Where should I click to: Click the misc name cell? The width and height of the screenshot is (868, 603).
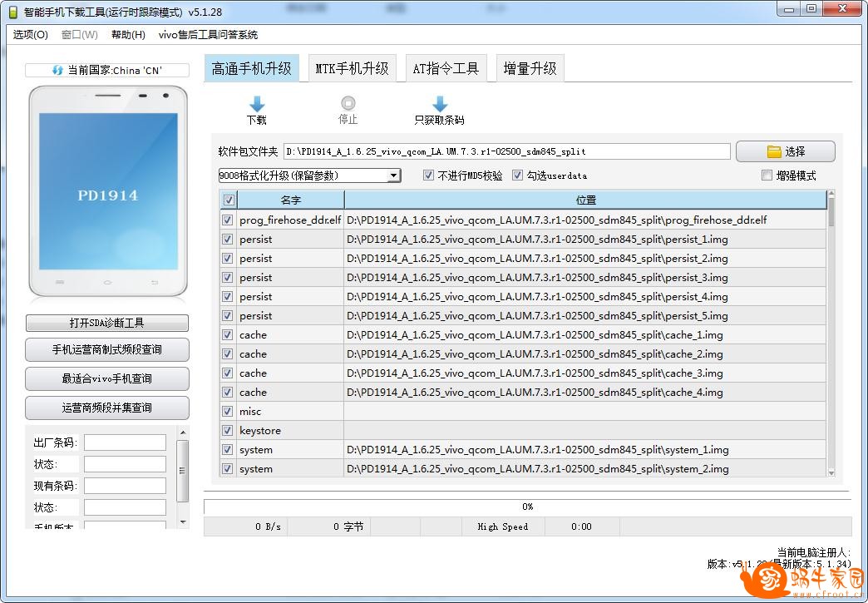pos(290,411)
